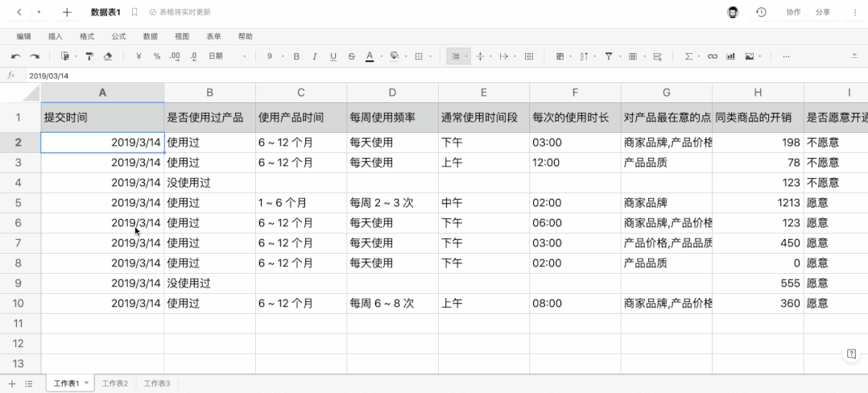Open the 插入 menu

(x=56, y=36)
